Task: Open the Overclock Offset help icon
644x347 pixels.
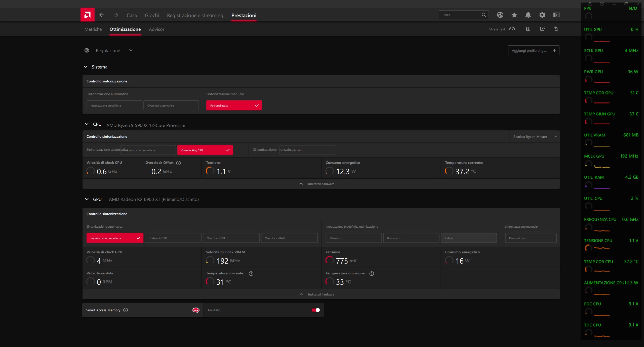Action: [178, 163]
